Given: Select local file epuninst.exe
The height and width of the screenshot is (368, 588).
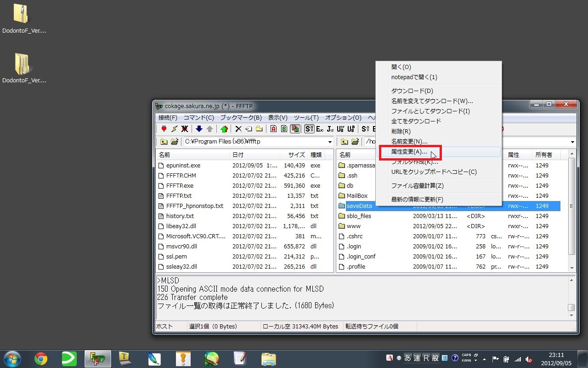Looking at the screenshot, I should 183,166.
